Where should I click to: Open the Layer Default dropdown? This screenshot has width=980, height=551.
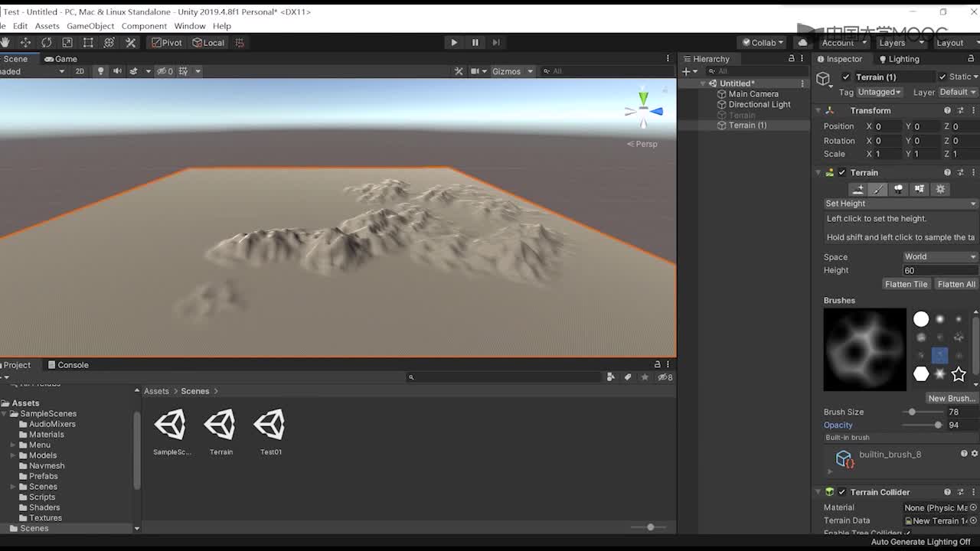point(958,92)
